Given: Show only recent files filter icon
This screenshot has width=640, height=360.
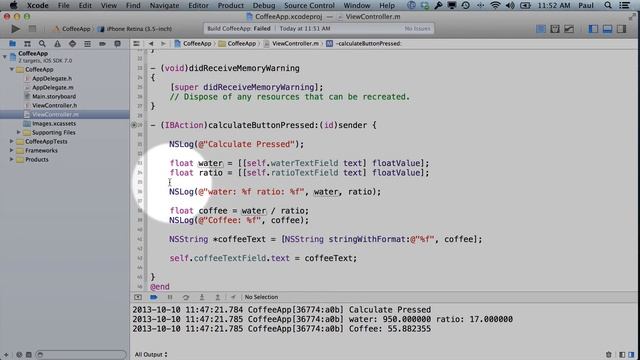Looking at the screenshot, I should (x=19, y=355).
